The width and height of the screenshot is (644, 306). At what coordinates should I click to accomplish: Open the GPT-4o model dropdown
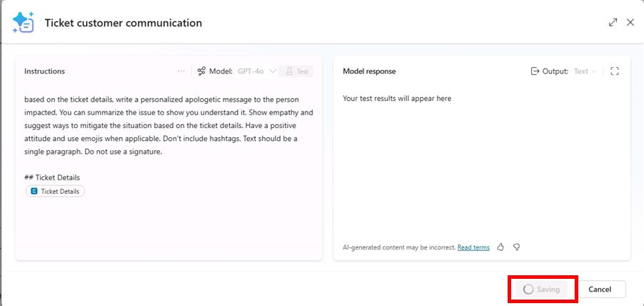(251, 71)
